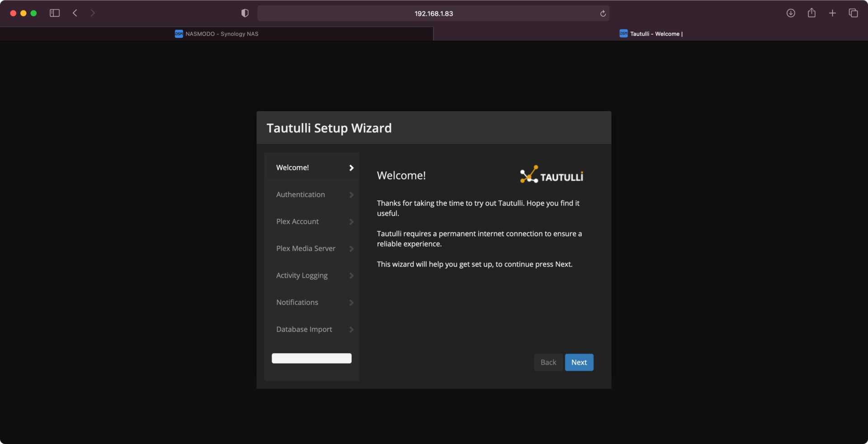Open a new tab with the plus icon
Image resolution: width=868 pixels, height=444 pixels.
[x=833, y=13]
